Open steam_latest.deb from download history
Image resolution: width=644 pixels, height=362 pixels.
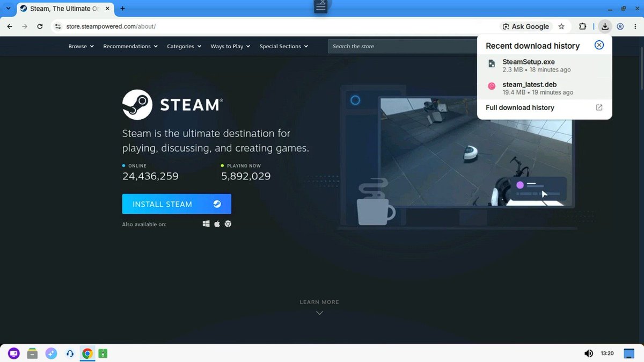[544, 88]
